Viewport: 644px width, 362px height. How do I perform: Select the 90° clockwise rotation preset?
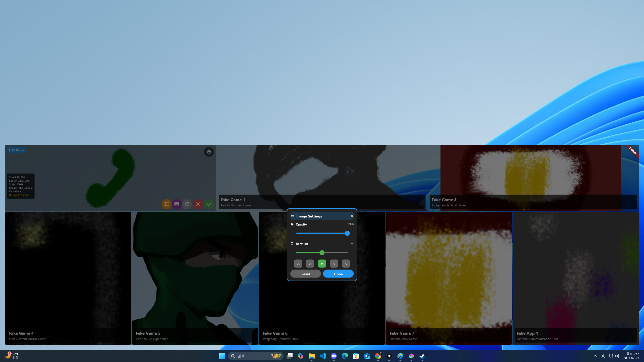pyautogui.click(x=334, y=263)
